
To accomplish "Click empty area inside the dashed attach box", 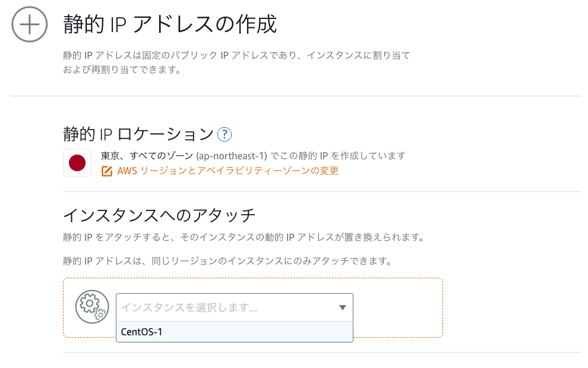I will [x=397, y=307].
